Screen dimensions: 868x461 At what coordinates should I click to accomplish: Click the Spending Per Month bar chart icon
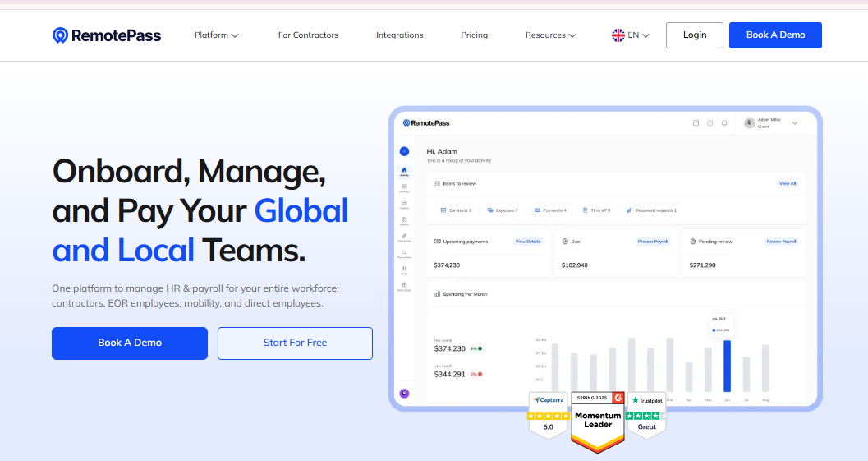tap(438, 294)
